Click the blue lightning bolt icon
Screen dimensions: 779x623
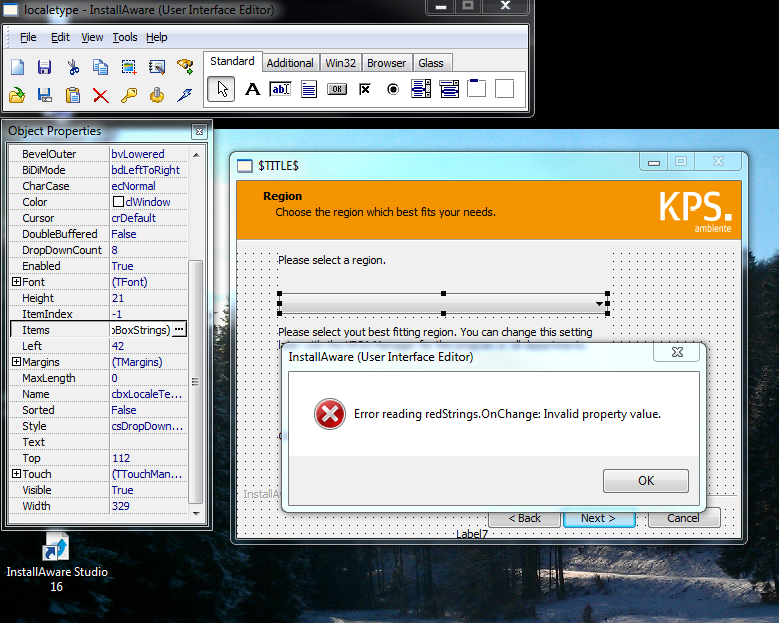click(x=185, y=95)
